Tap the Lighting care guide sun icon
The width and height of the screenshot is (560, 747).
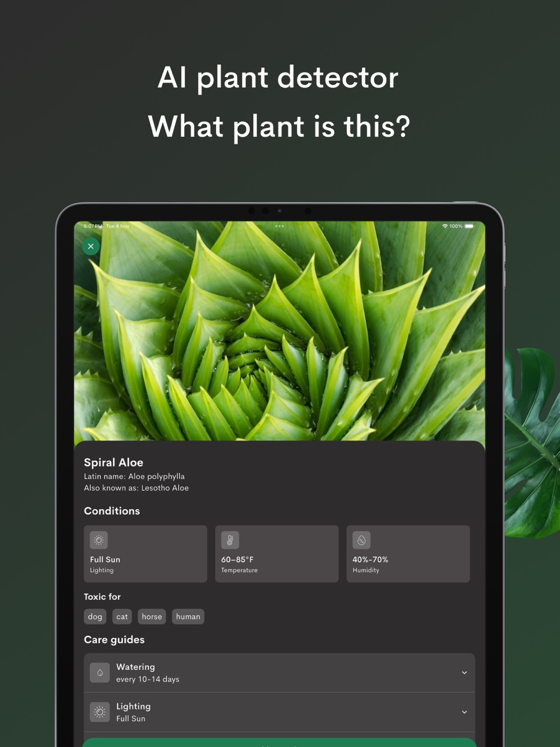100,712
